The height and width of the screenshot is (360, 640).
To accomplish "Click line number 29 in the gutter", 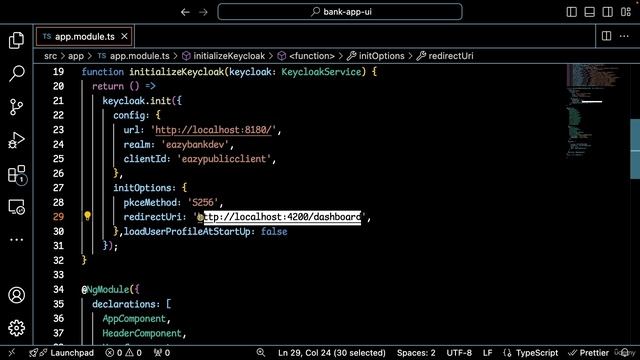I will click(x=58, y=217).
